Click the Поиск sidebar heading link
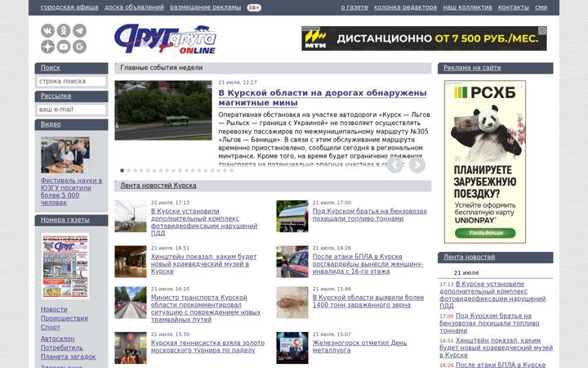 [x=51, y=68]
